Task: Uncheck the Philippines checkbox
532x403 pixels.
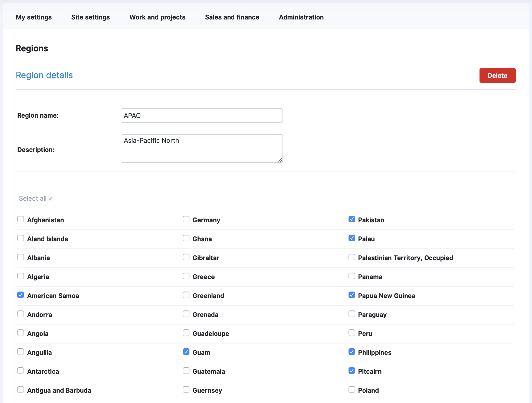Action: 352,352
